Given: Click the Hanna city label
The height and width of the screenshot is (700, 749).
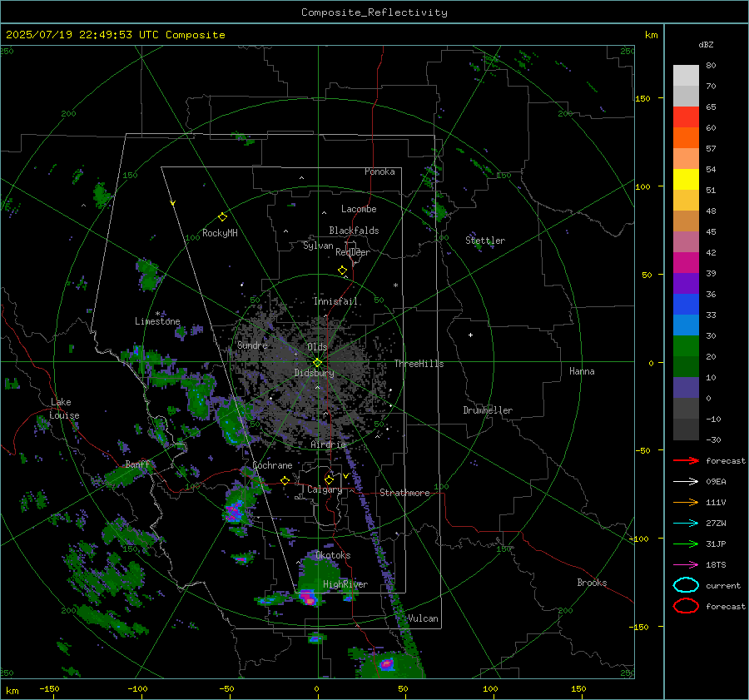Looking at the screenshot, I should [x=582, y=371].
